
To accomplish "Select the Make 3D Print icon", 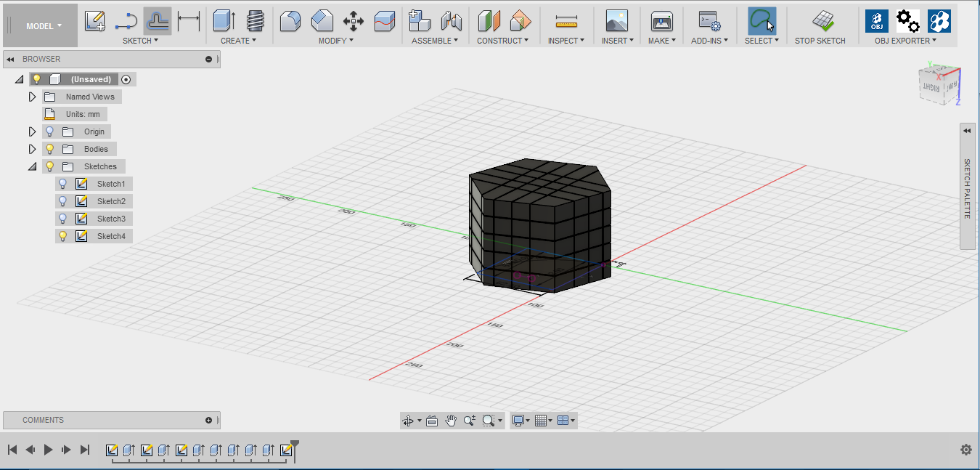I will [x=661, y=21].
